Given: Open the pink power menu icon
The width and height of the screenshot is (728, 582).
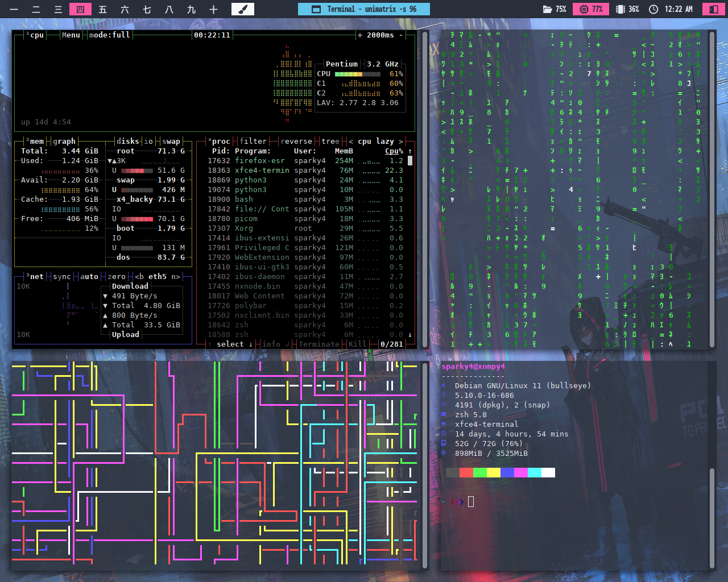Looking at the screenshot, I should point(713,9).
